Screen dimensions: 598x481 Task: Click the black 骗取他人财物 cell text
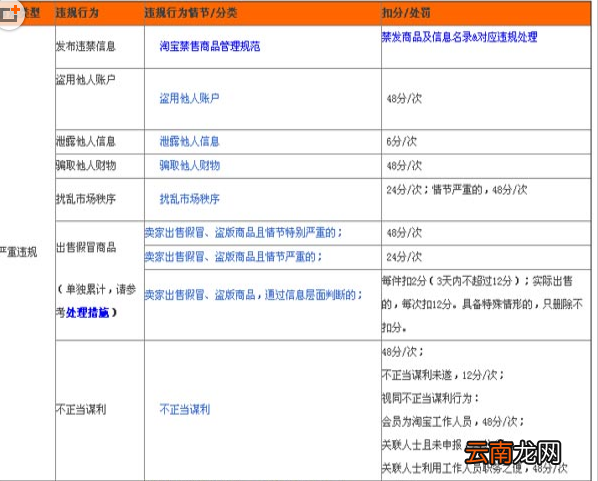click(86, 166)
